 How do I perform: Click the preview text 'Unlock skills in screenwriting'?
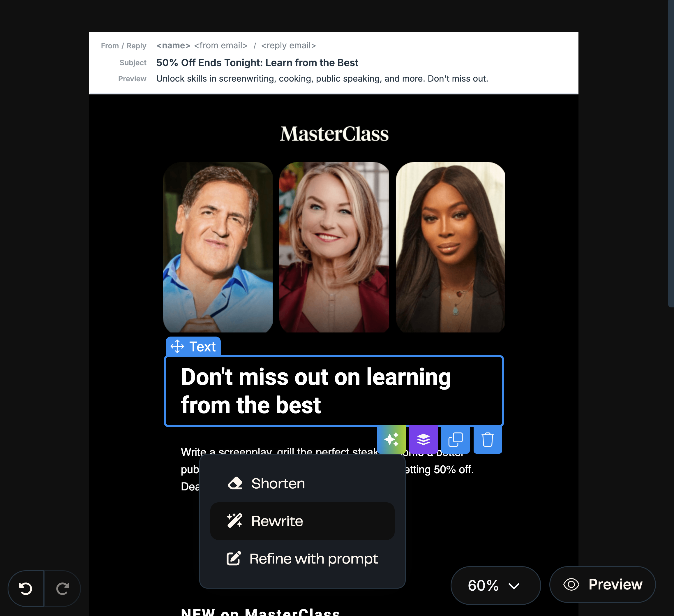(322, 79)
